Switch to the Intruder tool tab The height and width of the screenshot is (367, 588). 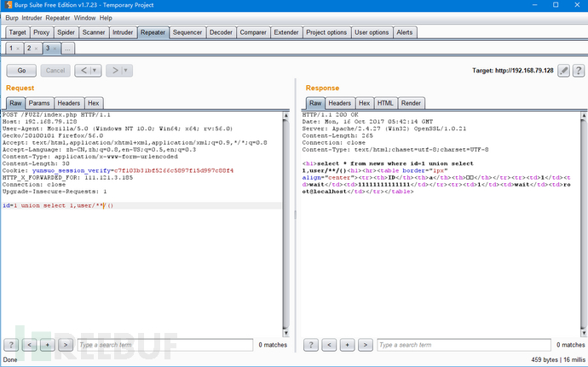pyautogui.click(x=123, y=32)
